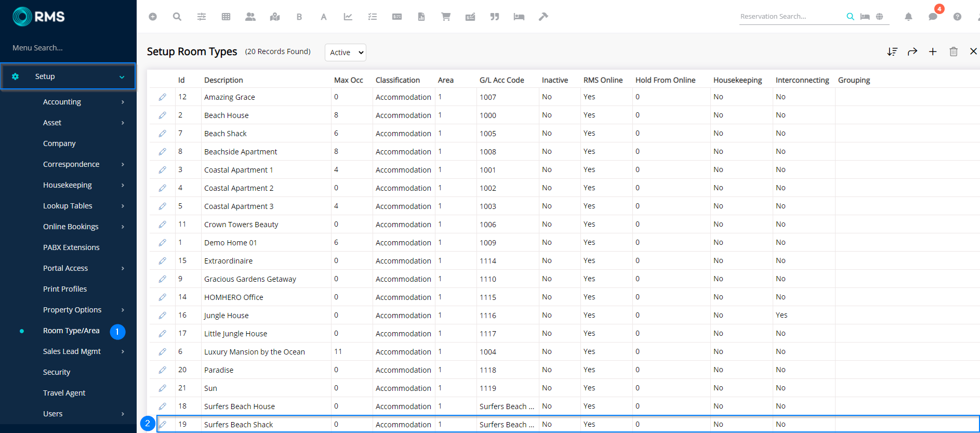This screenshot has height=433, width=980.
Task: Click the shopping cart icon in toolbar
Action: click(x=445, y=17)
